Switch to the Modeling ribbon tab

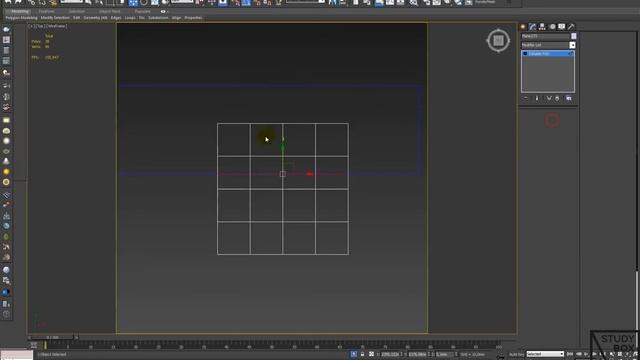point(20,11)
